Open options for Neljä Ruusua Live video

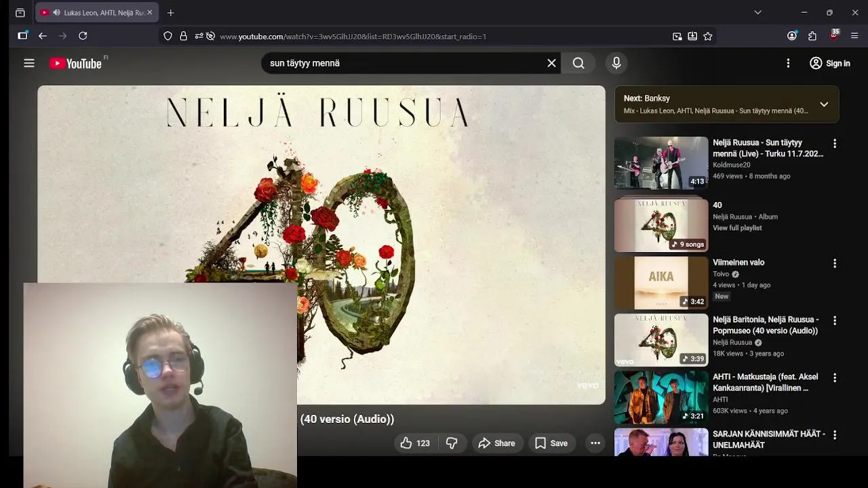click(x=835, y=144)
